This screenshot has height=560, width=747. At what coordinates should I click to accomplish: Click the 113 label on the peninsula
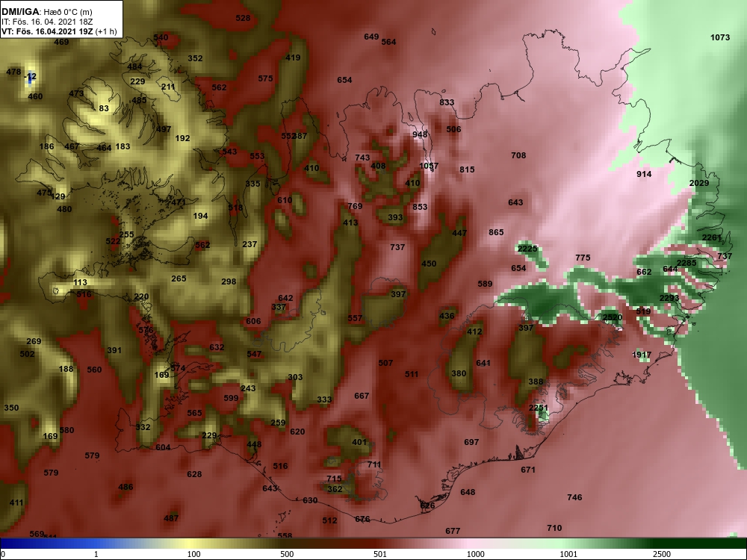point(80,282)
